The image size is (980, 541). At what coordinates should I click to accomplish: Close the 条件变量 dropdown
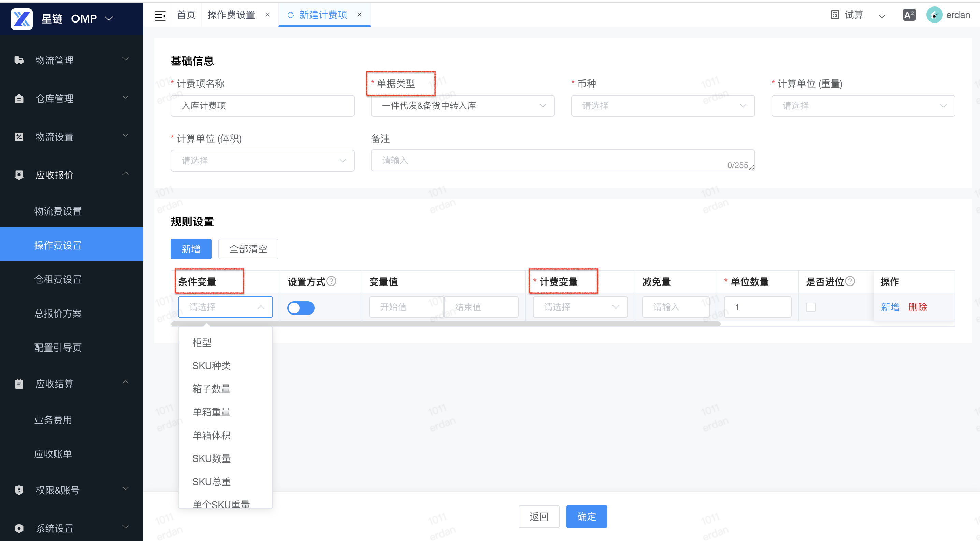tap(225, 307)
